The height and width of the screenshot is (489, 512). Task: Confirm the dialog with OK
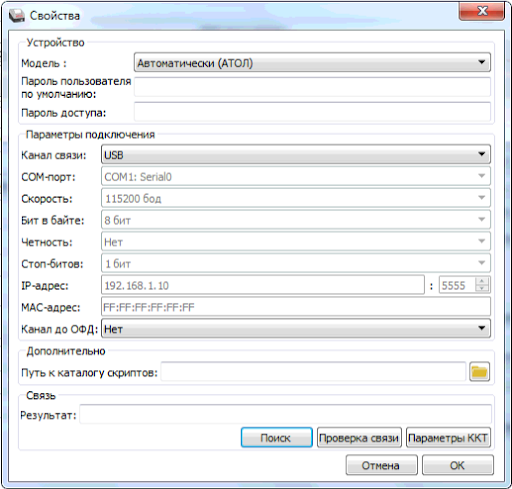(458, 465)
